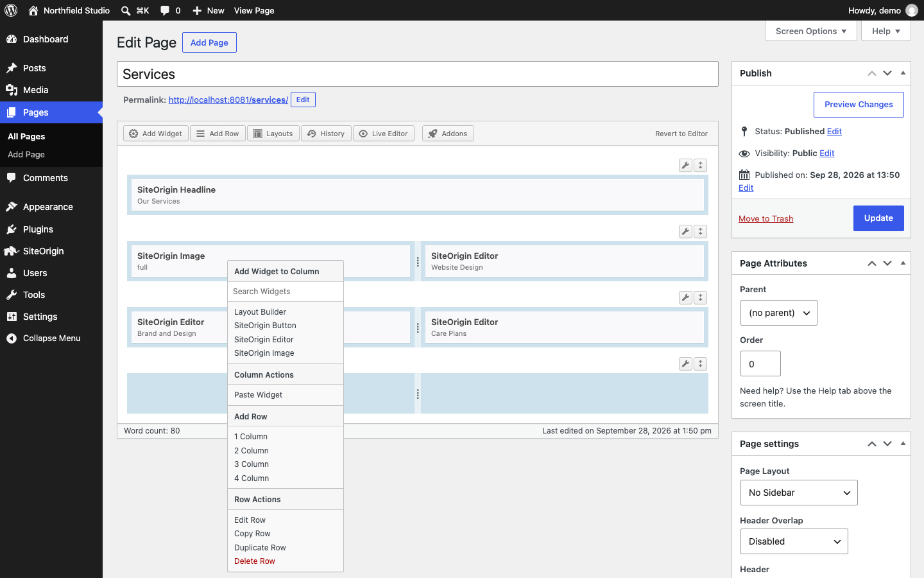Click the Add Widget toolbar button

click(156, 134)
